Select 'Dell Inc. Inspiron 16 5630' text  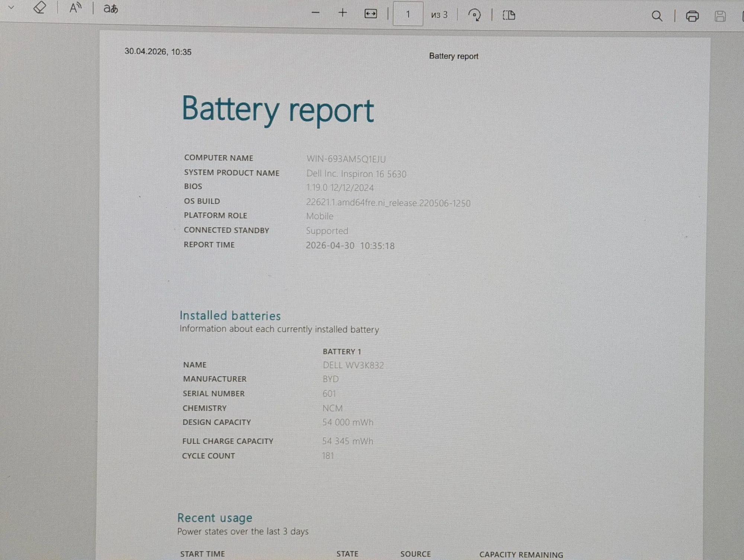pyautogui.click(x=356, y=174)
